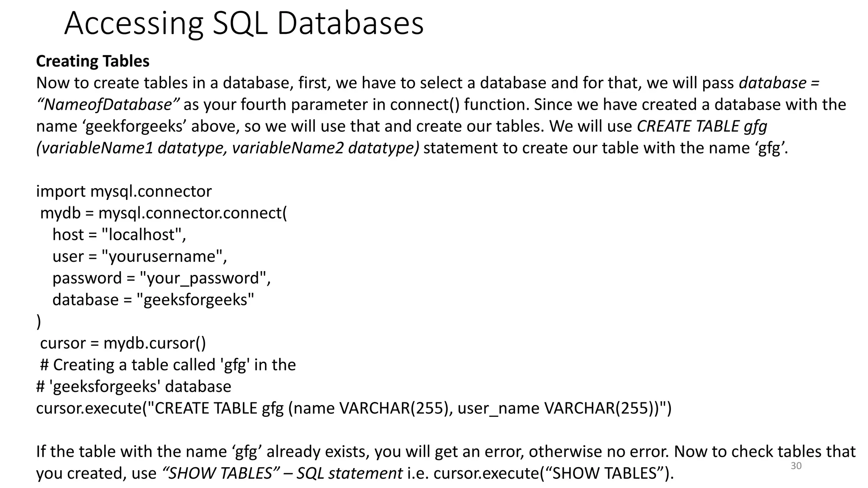Click the 'cursor = mydb.cursor()' line
The width and height of the screenshot is (868, 488).
122,343
